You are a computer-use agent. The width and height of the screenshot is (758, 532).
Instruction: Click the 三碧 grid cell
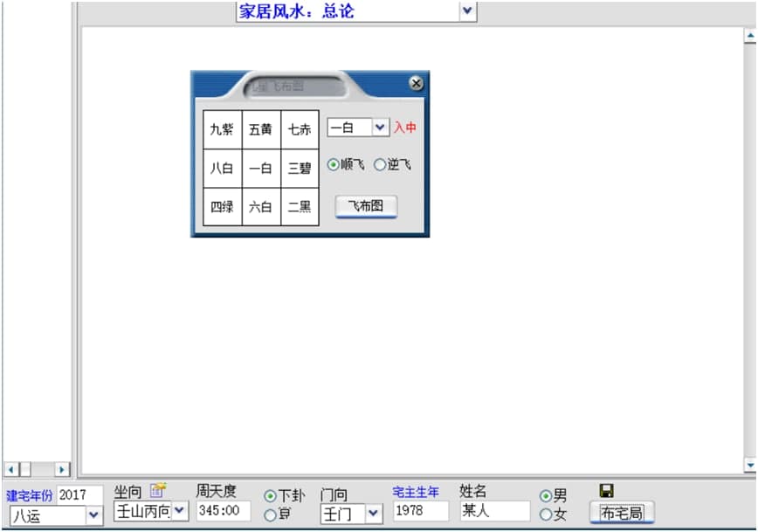(x=300, y=169)
